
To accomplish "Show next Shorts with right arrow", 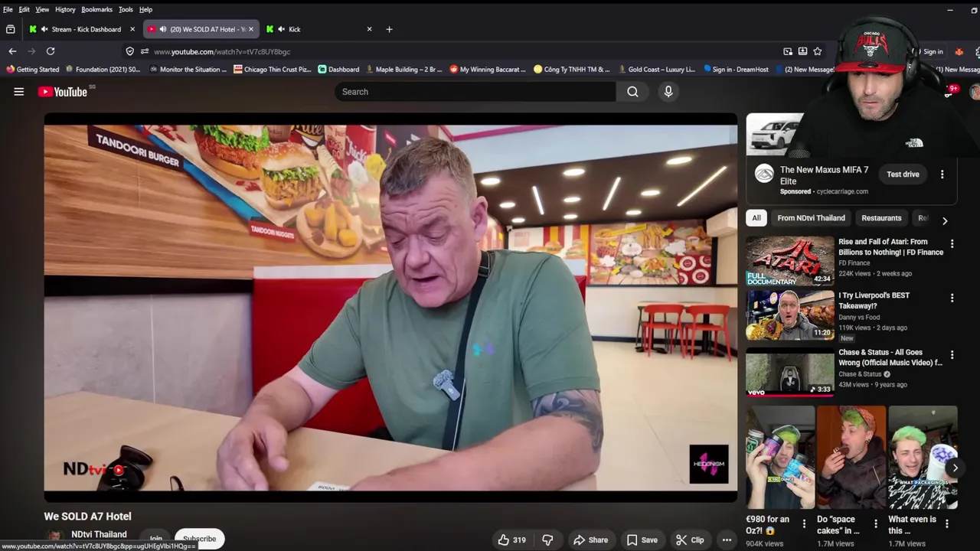I will tap(955, 468).
